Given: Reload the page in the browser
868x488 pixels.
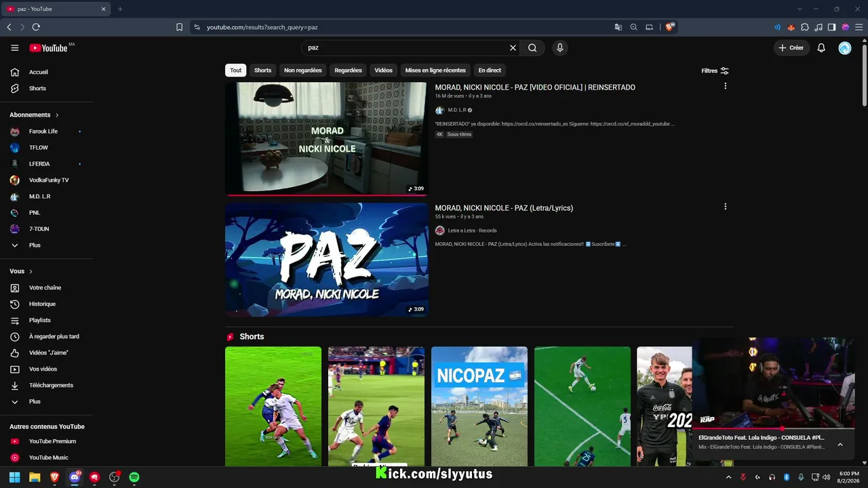Looking at the screenshot, I should tap(36, 27).
